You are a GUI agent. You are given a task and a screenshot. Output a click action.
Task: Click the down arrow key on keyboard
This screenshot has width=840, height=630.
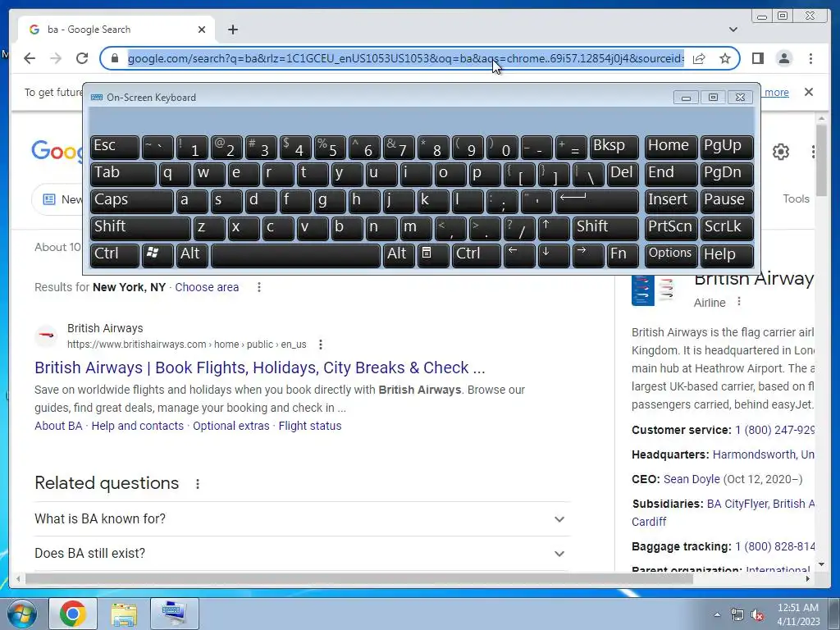554,255
